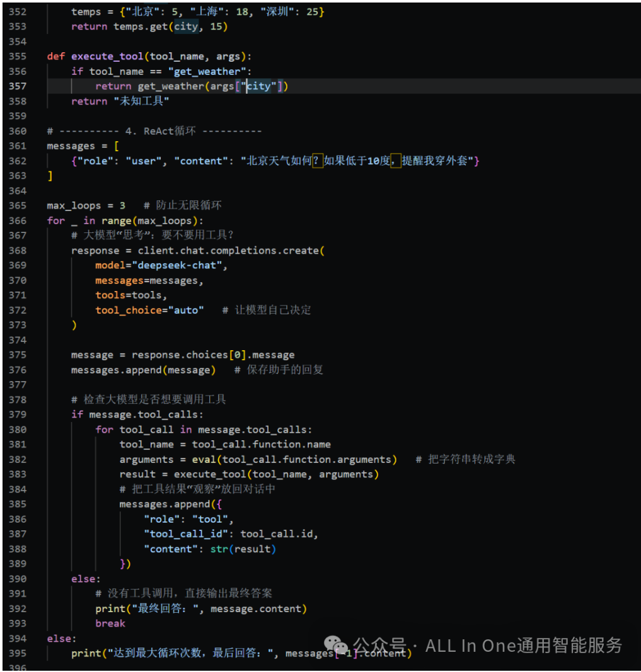Click 'for tool_call in message.tool_calls:' line

(204, 430)
